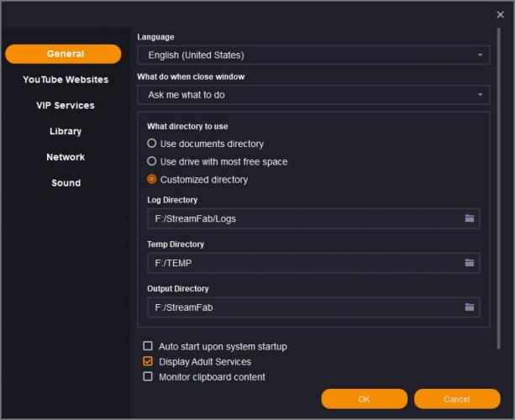Enable Monitor clipboard content checkbox
The image size is (515, 420).
[149, 377]
